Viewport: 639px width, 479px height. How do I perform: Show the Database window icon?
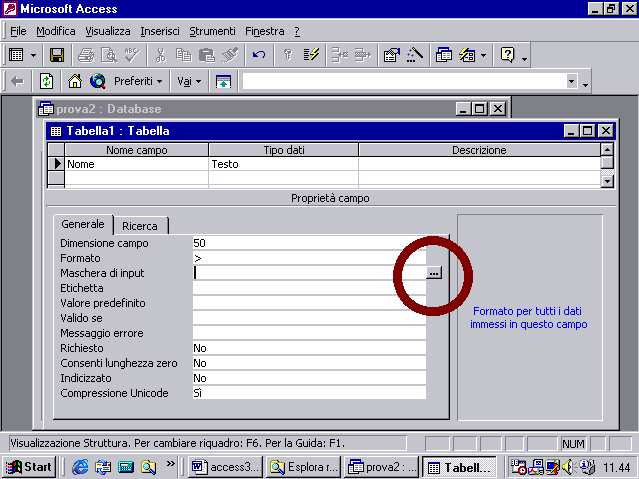pyautogui.click(x=444, y=55)
